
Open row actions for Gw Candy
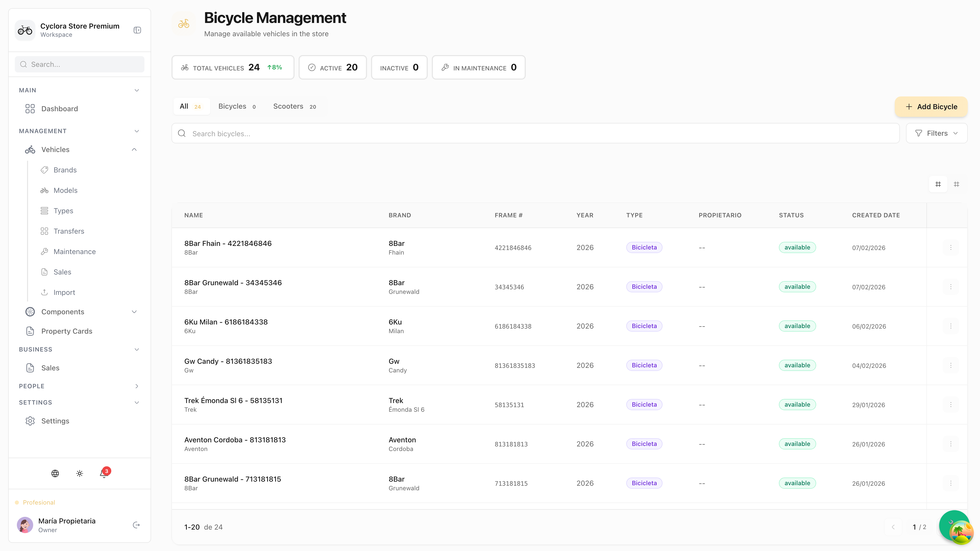(x=951, y=366)
